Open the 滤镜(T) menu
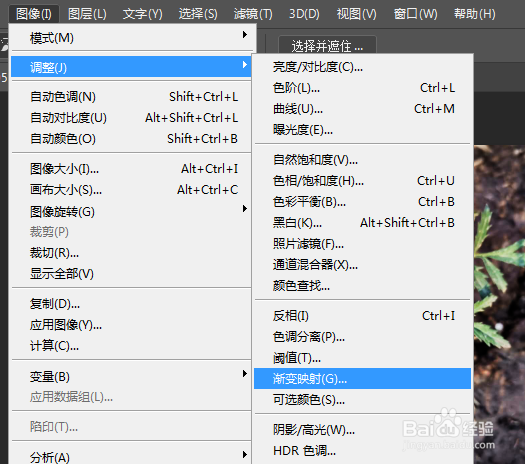Viewport: 525px width, 464px height. (253, 14)
